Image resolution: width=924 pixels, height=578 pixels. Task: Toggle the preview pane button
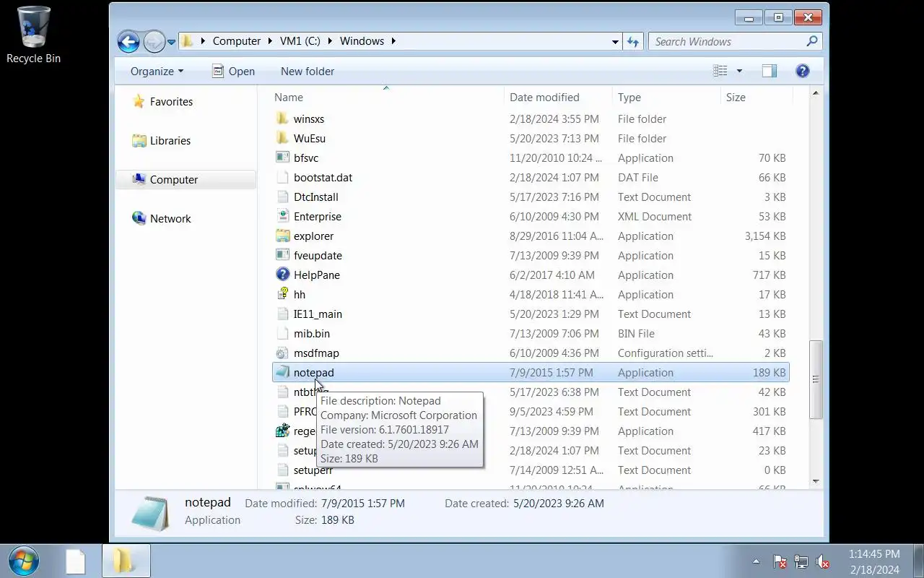[769, 71]
